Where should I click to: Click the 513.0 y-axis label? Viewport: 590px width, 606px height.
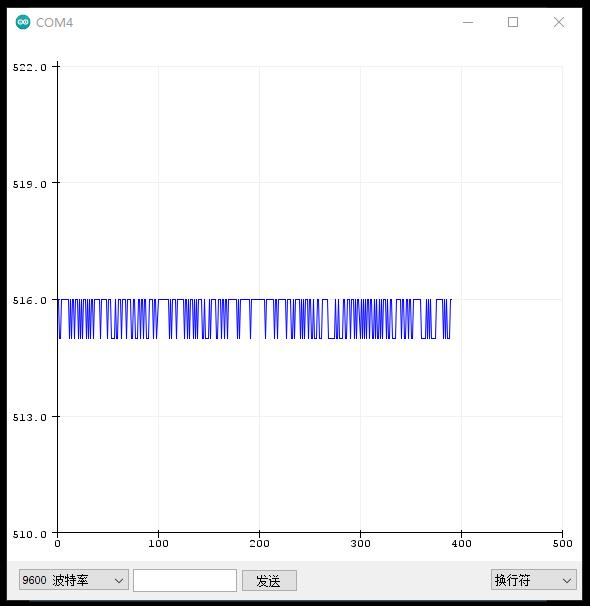pos(29,417)
